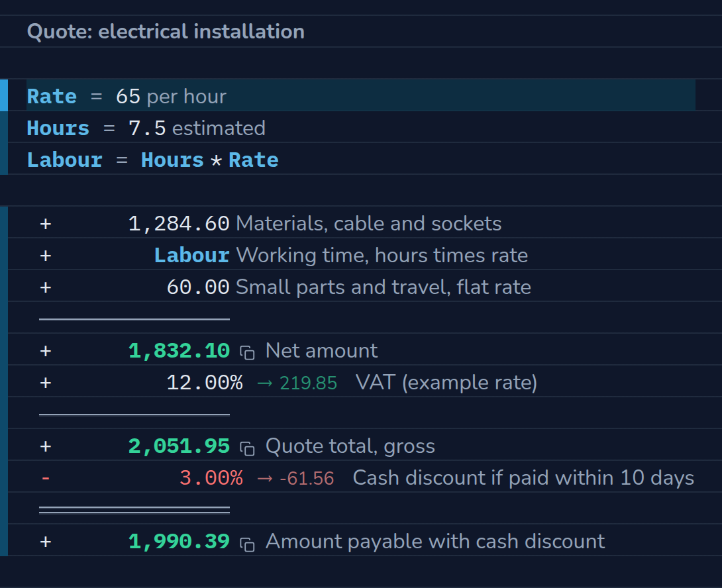
Task: Click 'Rate' in the Labour formula
Action: pos(253,160)
